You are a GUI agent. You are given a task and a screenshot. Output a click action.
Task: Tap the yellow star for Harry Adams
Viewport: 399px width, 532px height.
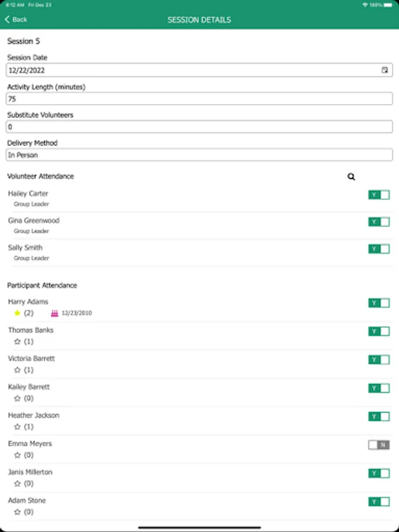(17, 313)
